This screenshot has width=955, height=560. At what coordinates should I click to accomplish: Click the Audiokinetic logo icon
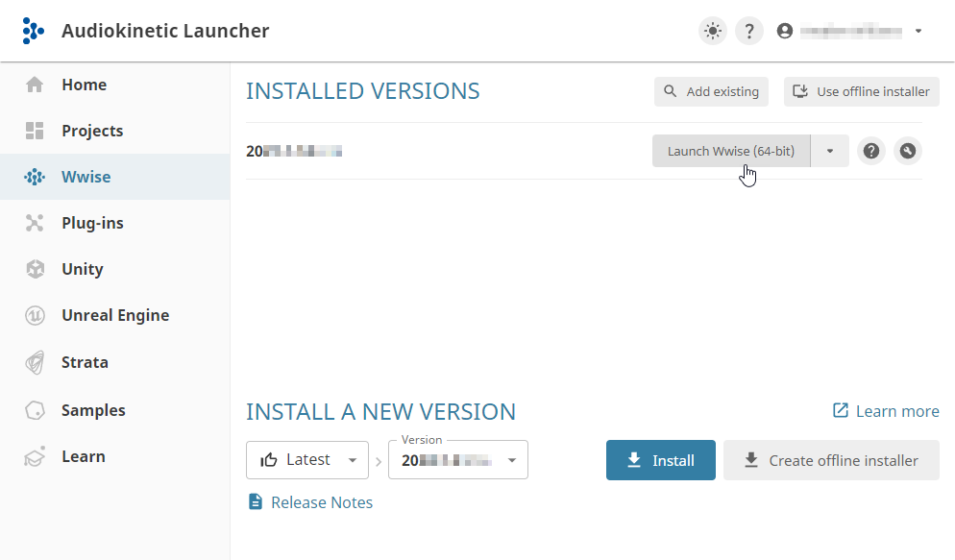(x=34, y=31)
